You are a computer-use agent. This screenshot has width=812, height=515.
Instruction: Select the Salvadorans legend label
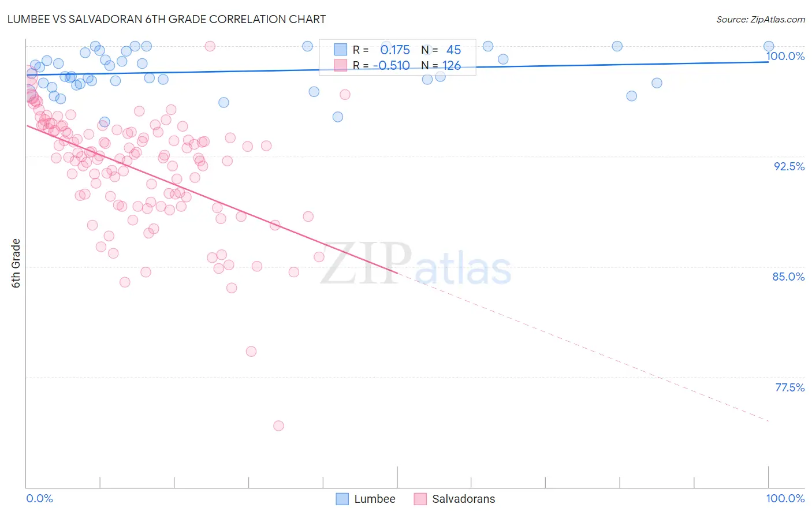[464, 499]
